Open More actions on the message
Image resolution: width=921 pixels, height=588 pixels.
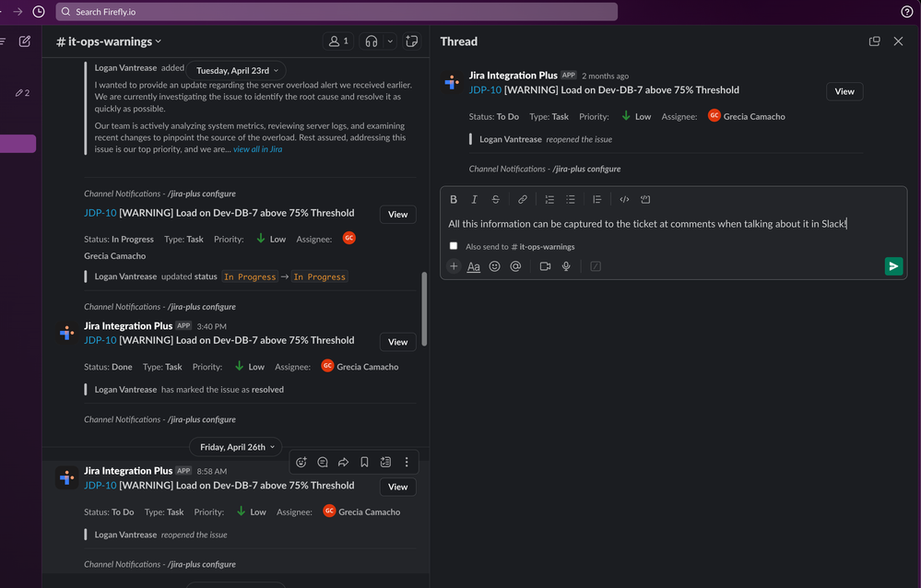pyautogui.click(x=407, y=462)
